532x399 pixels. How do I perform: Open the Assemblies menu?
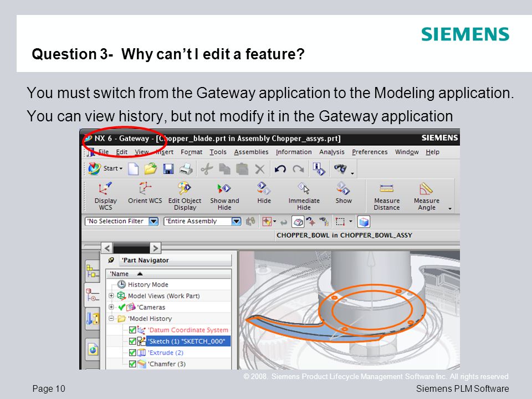251,152
